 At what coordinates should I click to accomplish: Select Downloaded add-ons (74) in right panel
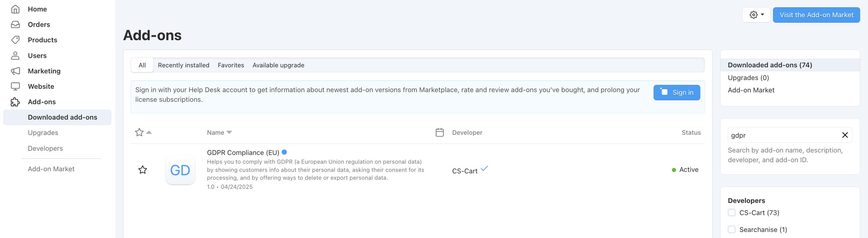click(790, 65)
